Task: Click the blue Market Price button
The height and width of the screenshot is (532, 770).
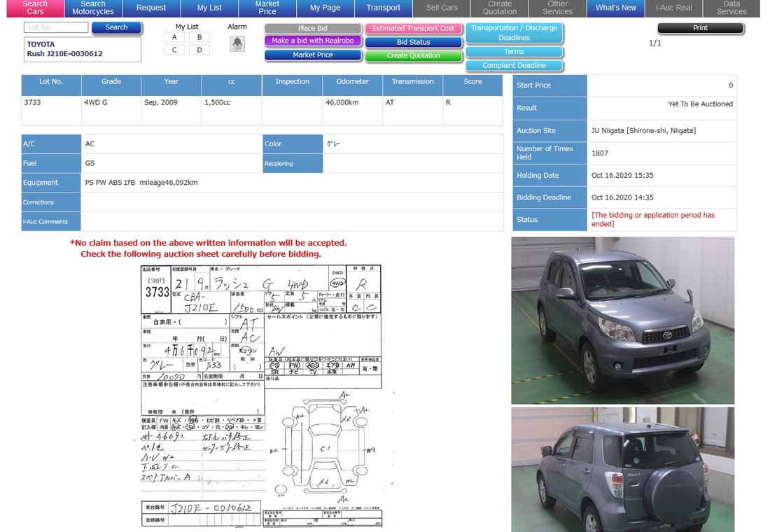Action: pos(312,55)
